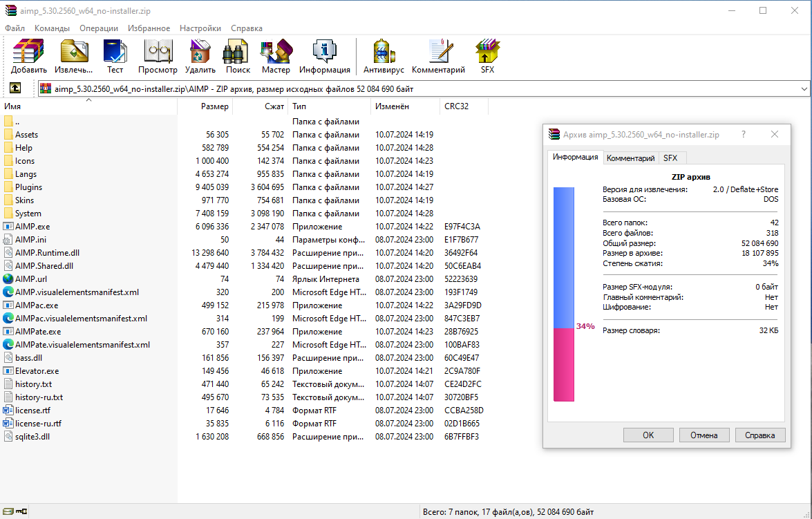Open the Просмотр (View) tool
This screenshot has width=812, height=519.
158,51
